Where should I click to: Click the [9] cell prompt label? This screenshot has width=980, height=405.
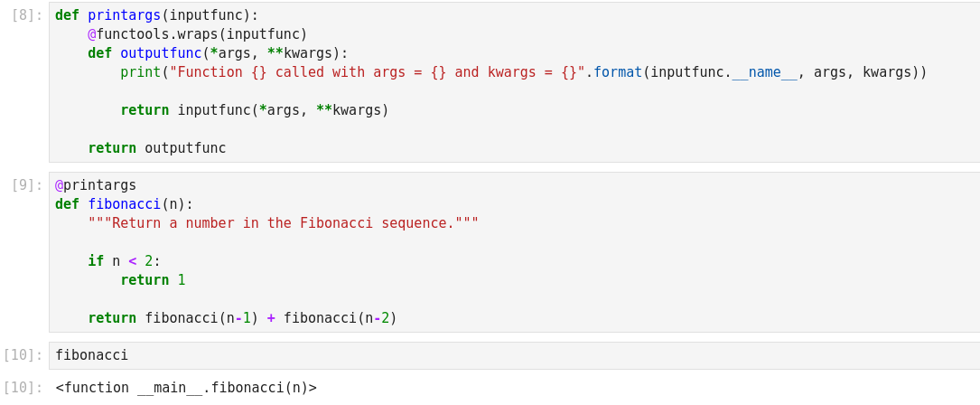(27, 185)
